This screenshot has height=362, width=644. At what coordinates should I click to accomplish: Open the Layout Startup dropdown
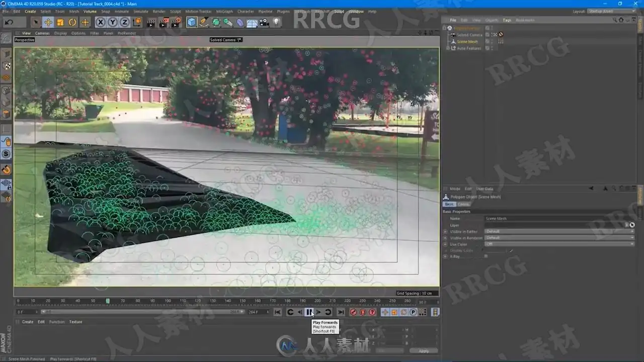click(x=612, y=11)
